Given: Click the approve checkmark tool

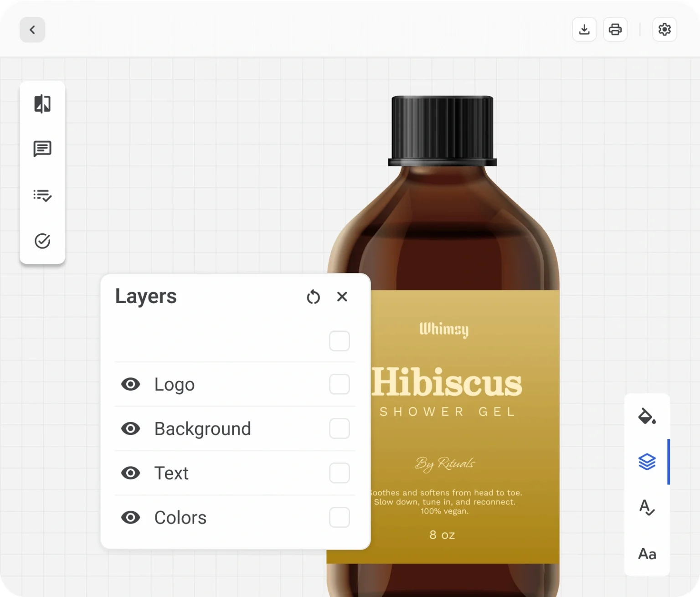Looking at the screenshot, I should click(x=42, y=241).
